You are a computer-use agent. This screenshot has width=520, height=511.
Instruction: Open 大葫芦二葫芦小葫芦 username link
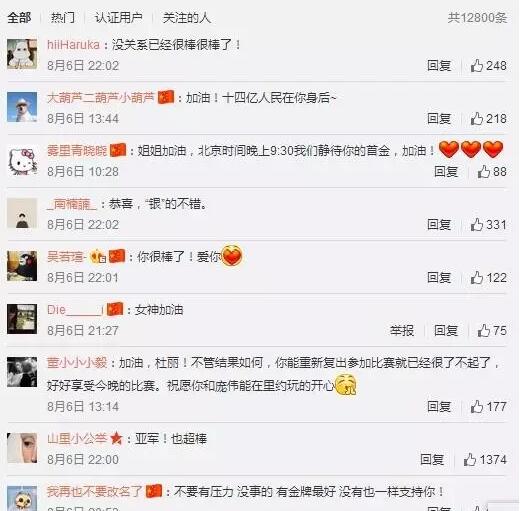pos(101,98)
